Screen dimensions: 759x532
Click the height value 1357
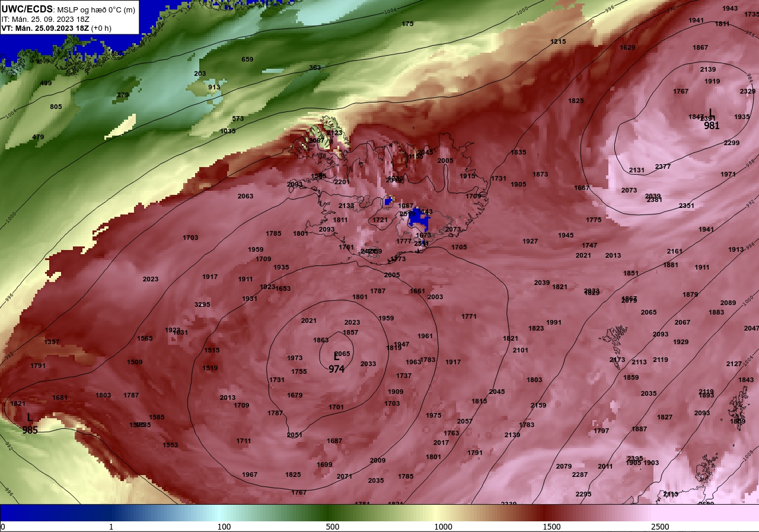(x=52, y=342)
